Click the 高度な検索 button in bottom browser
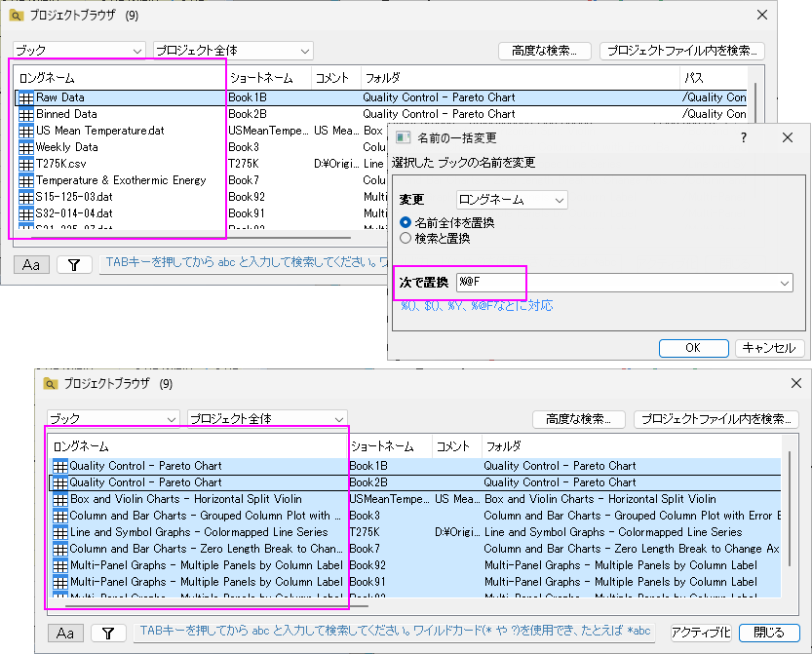812x654 pixels. click(x=578, y=419)
